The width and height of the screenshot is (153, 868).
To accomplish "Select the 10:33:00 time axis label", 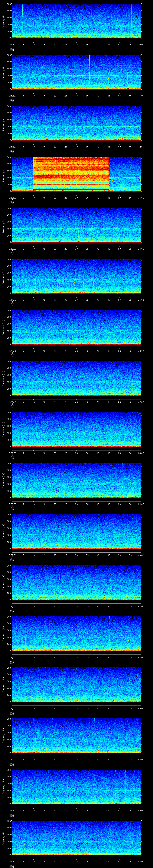I will 12,249.
